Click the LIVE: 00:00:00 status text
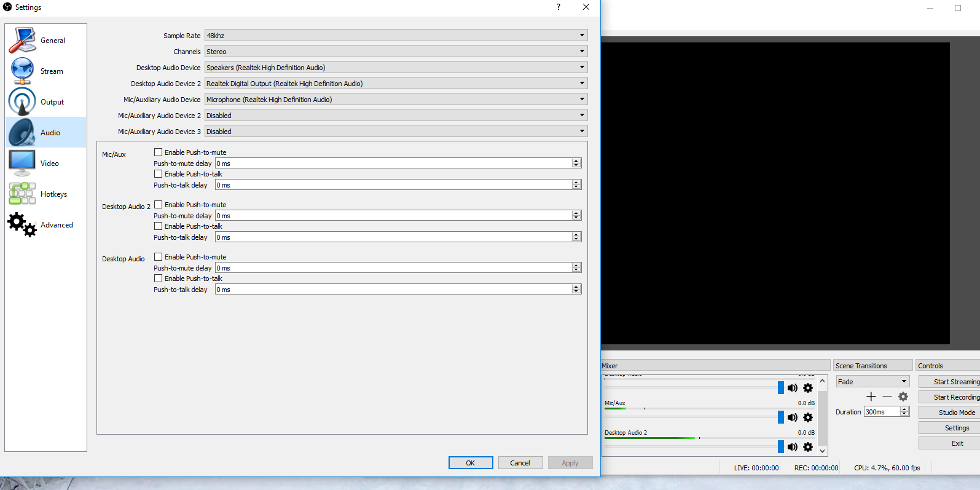 (x=756, y=468)
